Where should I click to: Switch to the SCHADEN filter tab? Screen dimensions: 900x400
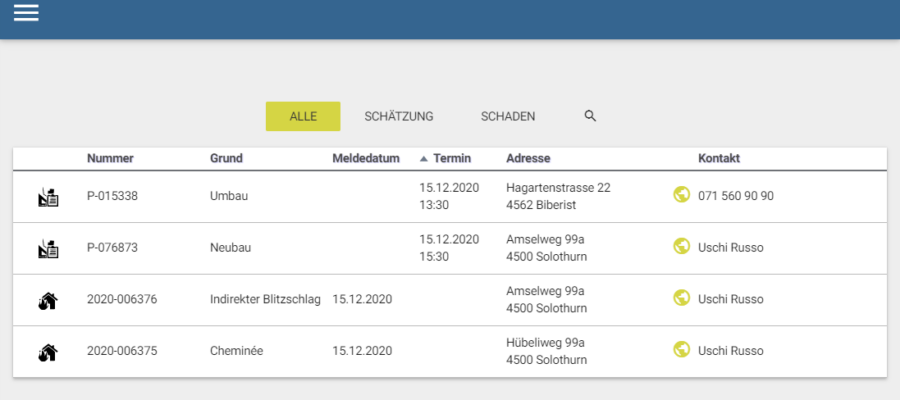508,116
